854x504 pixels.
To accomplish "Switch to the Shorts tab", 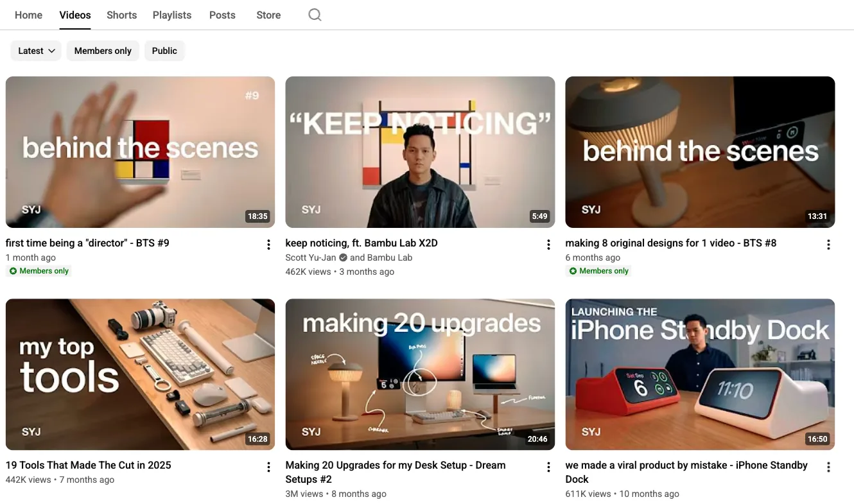I will click(122, 15).
